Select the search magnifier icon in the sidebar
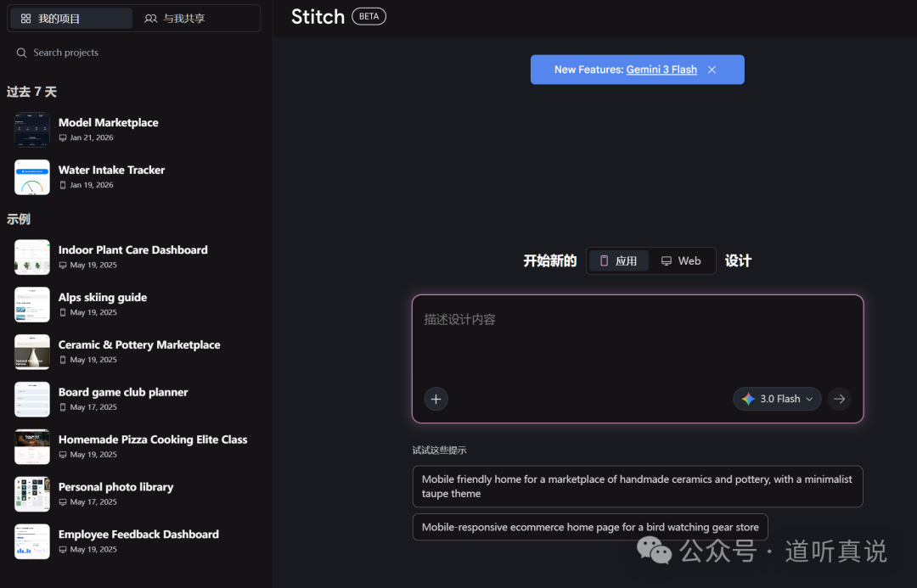 21,52
